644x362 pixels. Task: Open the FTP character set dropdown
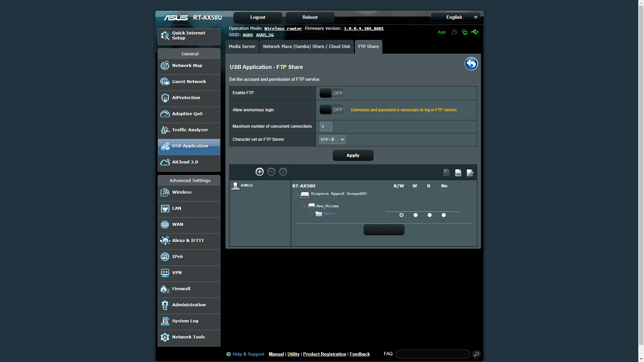coord(332,139)
